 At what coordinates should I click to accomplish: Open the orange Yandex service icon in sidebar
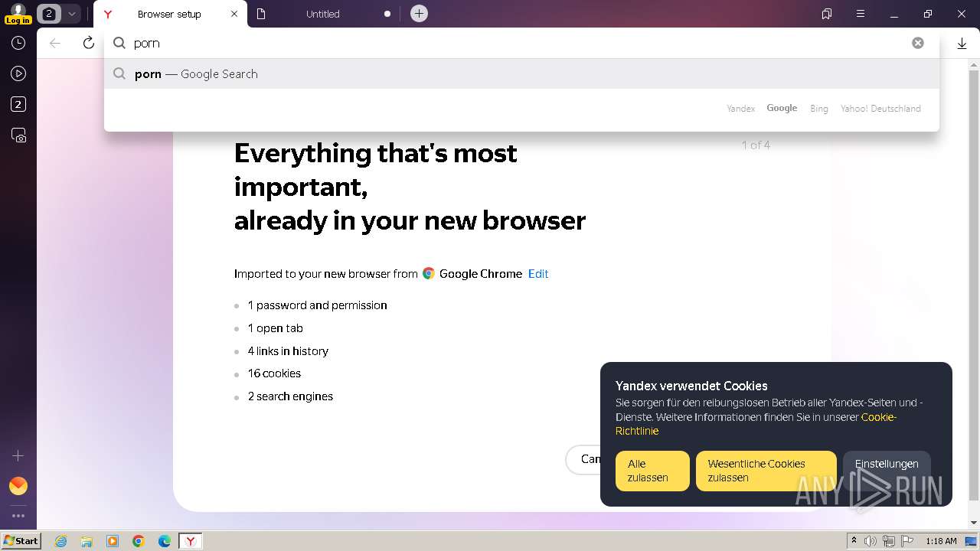[x=18, y=486]
